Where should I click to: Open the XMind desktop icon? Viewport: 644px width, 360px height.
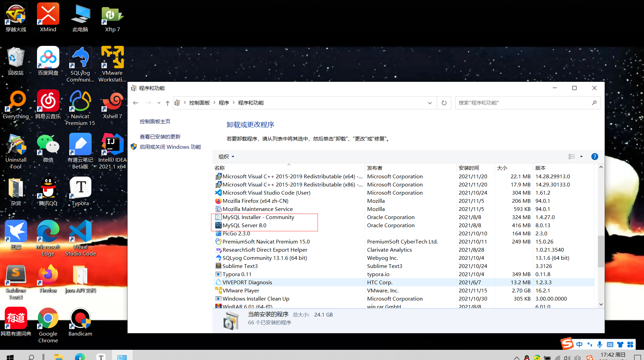48,18
